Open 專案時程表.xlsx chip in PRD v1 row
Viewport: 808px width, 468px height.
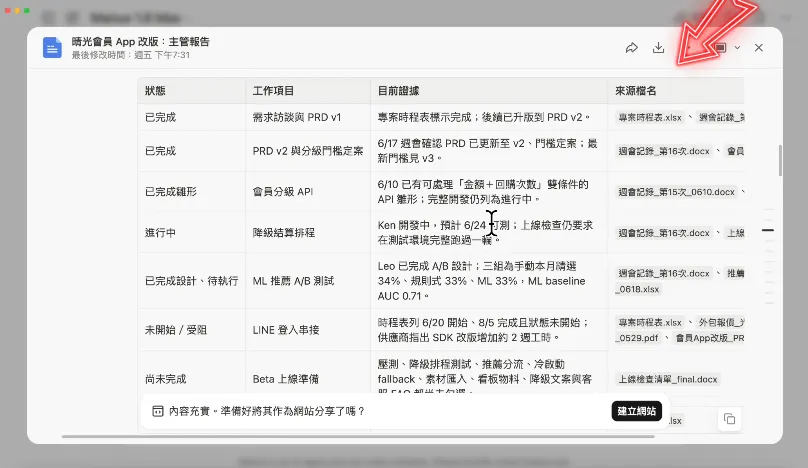click(x=650, y=118)
